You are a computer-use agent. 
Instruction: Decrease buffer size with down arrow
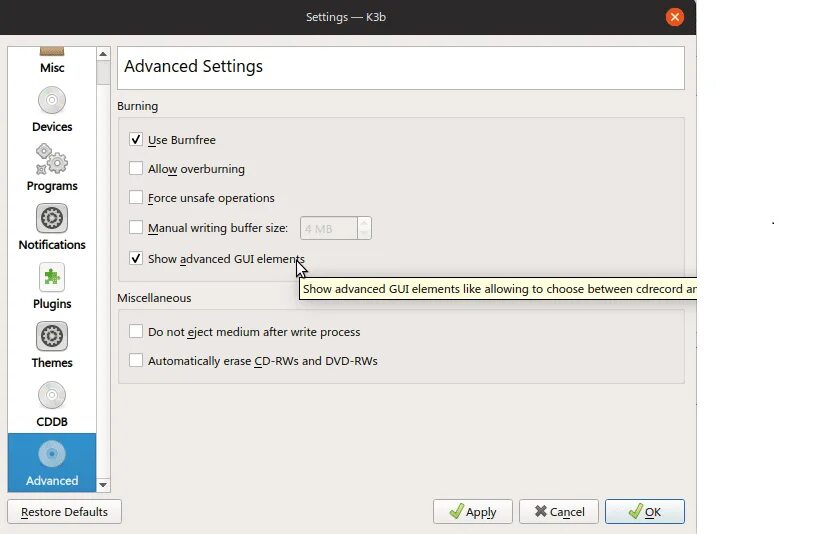coord(364,233)
